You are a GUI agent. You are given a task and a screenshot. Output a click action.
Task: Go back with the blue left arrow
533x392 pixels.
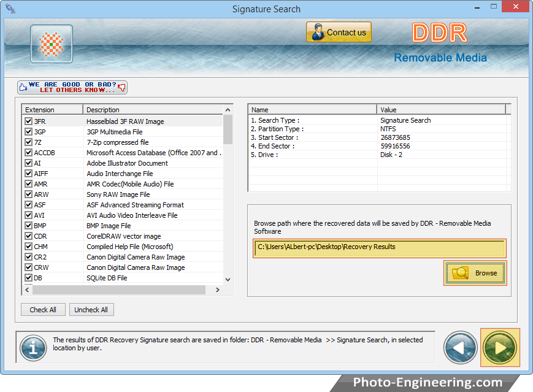(460, 348)
